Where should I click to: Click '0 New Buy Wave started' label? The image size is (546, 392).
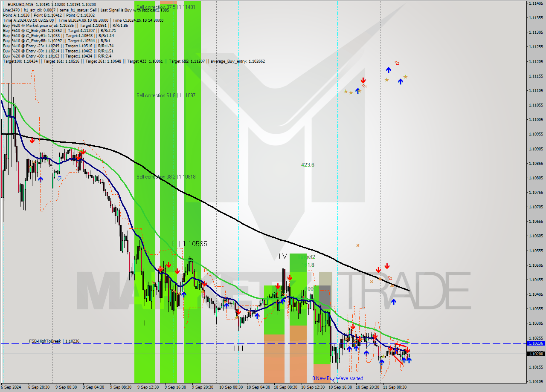[x=338, y=378]
